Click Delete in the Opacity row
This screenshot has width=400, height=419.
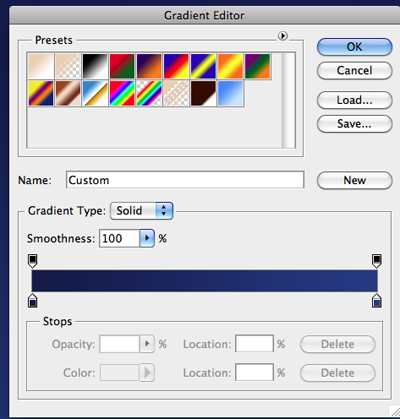[338, 344]
